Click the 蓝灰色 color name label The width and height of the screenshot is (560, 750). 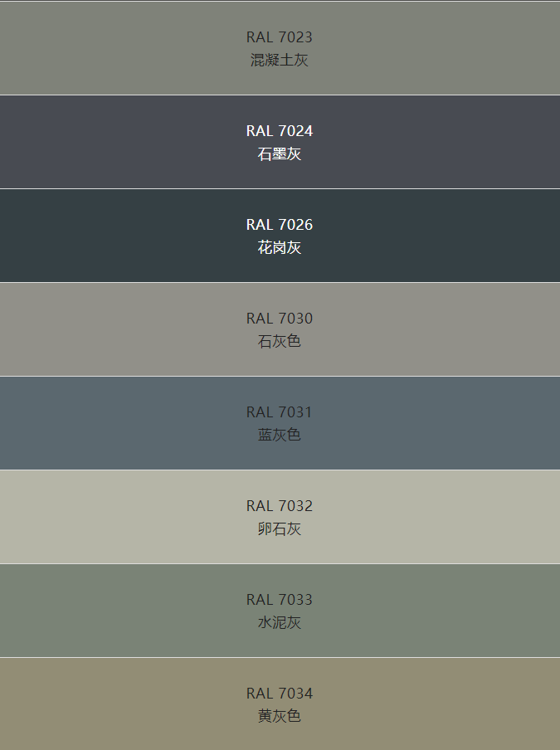coord(280,435)
